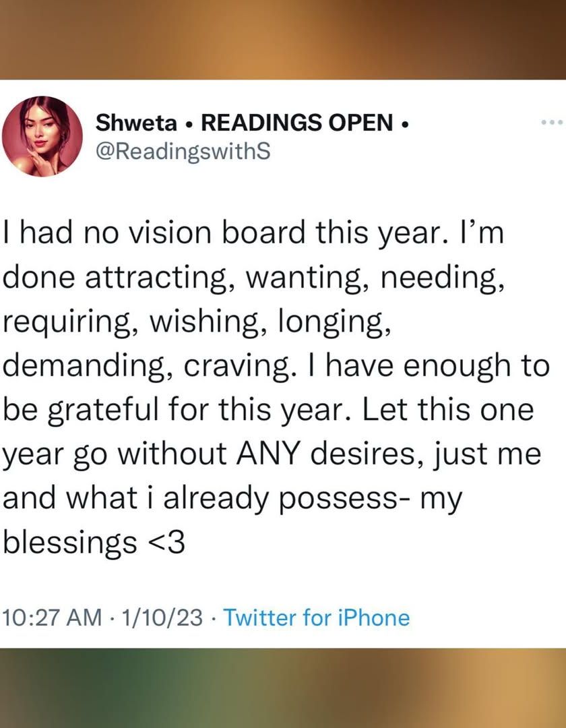Open Shweta's profile picture avatar
Screen dimensions: 566x728
point(42,136)
